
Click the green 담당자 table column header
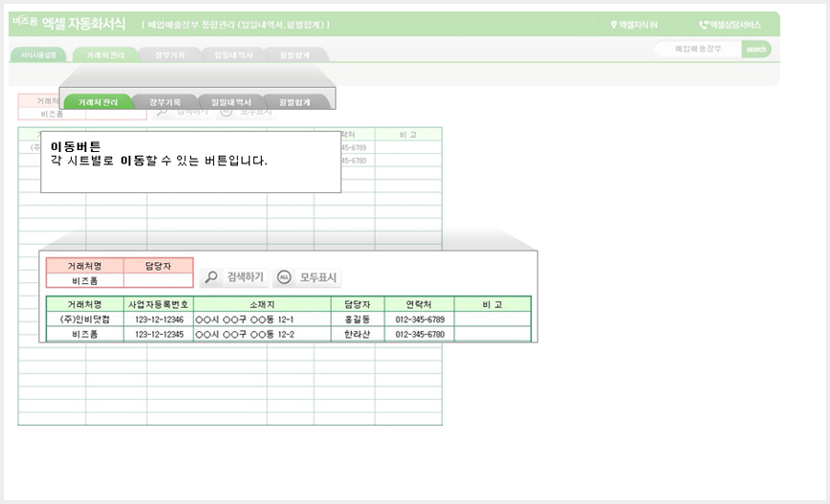(358, 304)
